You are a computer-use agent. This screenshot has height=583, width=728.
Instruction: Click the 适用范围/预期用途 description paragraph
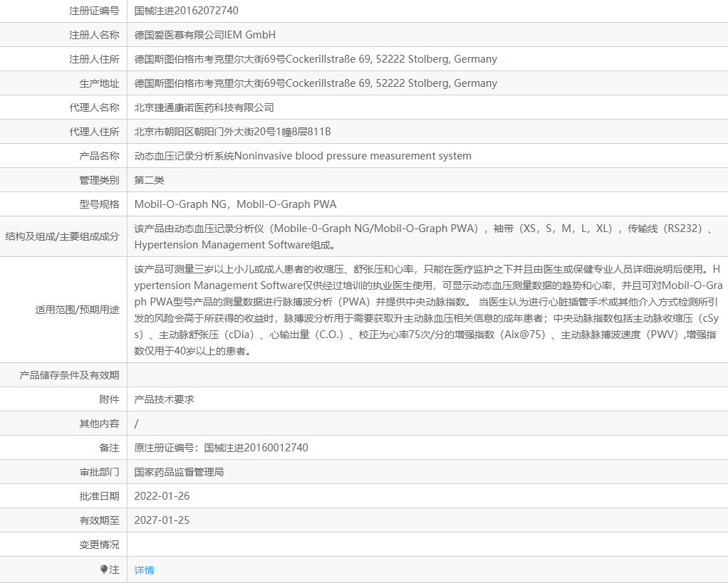(428, 310)
